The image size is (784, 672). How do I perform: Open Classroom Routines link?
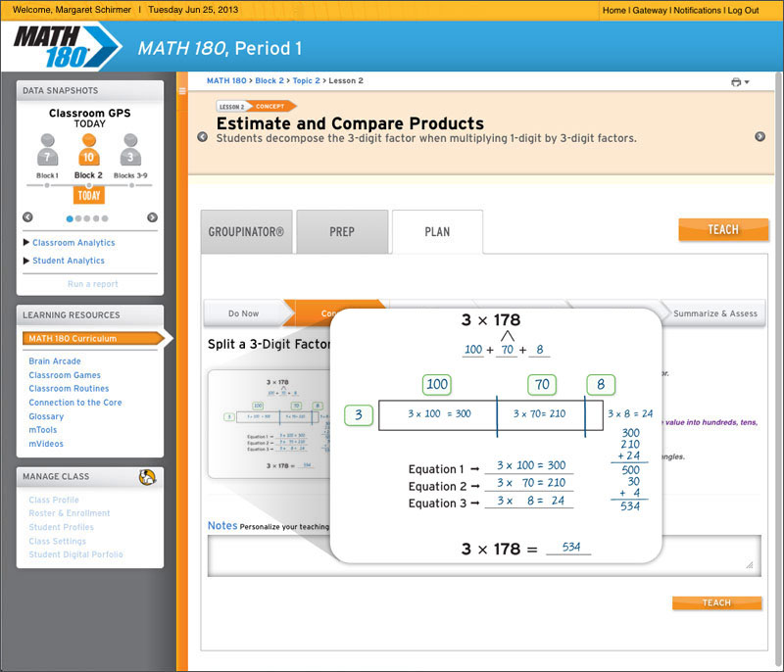[x=69, y=388]
